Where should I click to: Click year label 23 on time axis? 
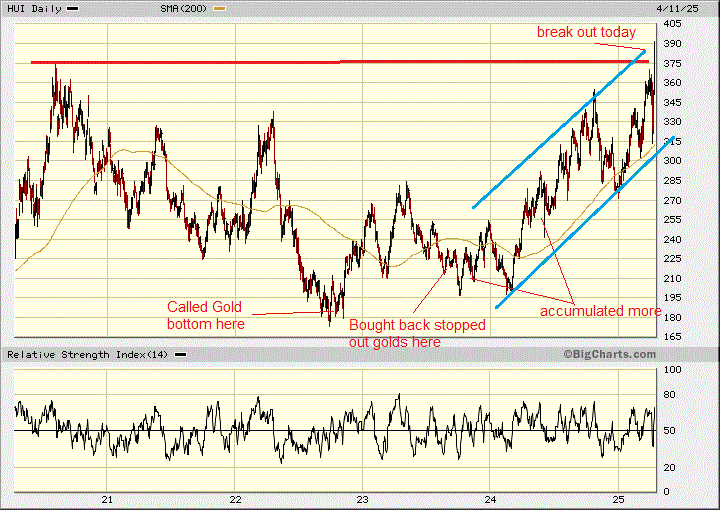click(x=363, y=499)
